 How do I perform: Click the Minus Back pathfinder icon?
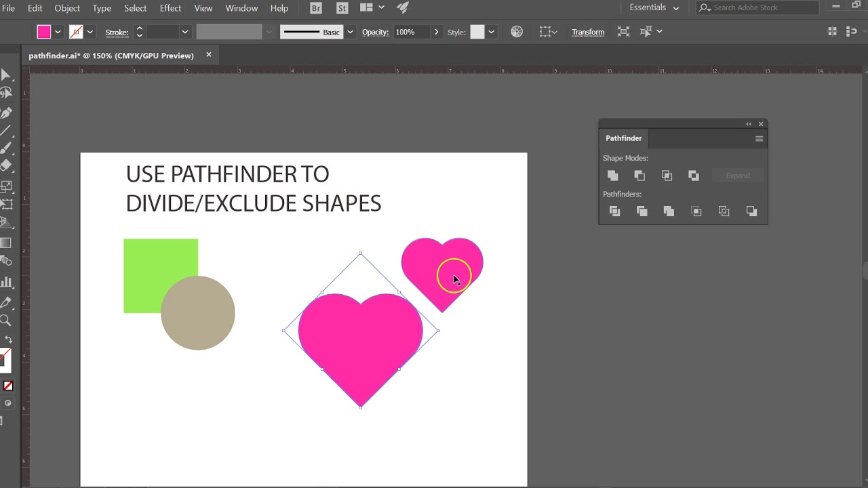pyautogui.click(x=751, y=211)
